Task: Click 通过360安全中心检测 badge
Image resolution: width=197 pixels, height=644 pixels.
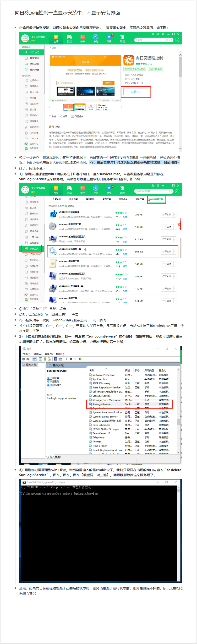Action: (135, 69)
